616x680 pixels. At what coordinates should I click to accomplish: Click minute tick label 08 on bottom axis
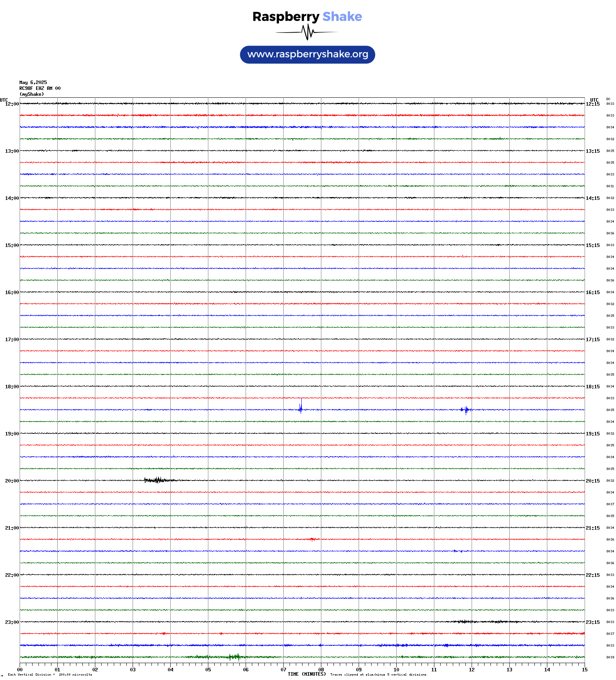pos(321,670)
